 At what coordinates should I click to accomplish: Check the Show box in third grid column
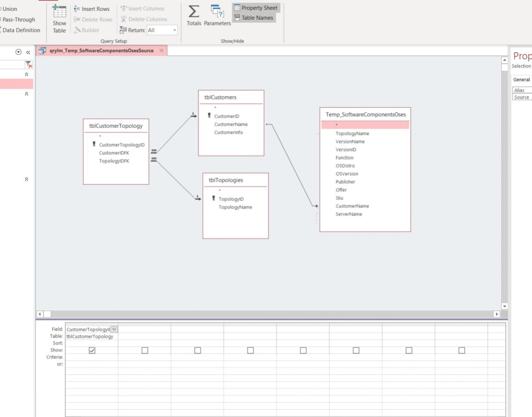pos(197,350)
